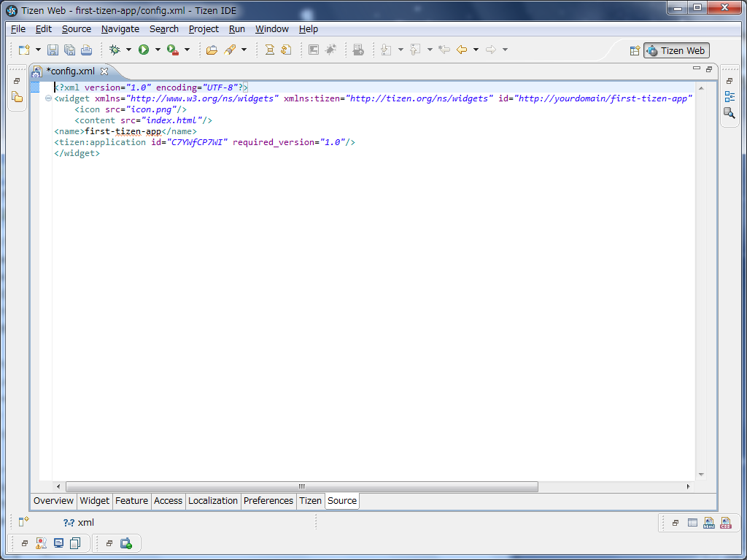747x560 pixels.
Task: Click the Forward navigation arrow icon
Action: (491, 50)
